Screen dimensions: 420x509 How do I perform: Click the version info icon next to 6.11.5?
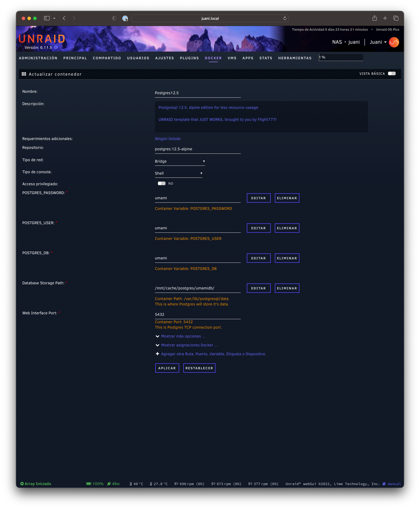click(x=56, y=48)
